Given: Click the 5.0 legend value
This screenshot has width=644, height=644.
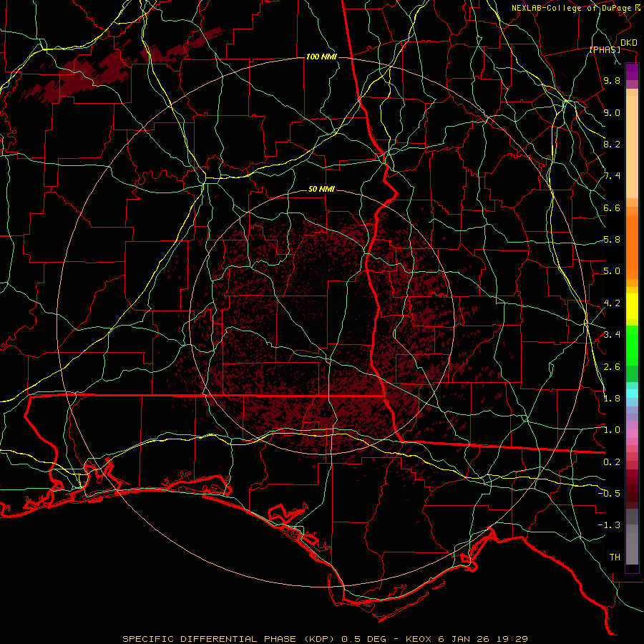Looking at the screenshot, I should (x=612, y=271).
